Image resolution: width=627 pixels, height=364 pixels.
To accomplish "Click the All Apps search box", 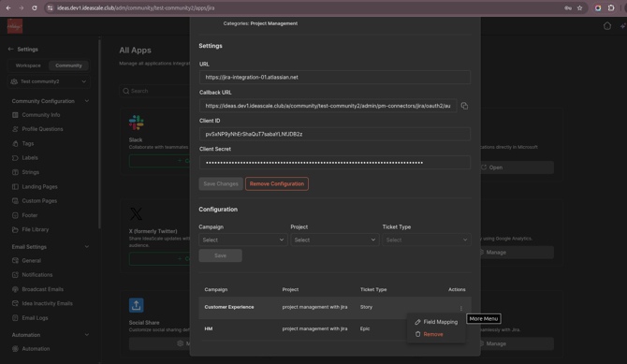I will coord(155,91).
